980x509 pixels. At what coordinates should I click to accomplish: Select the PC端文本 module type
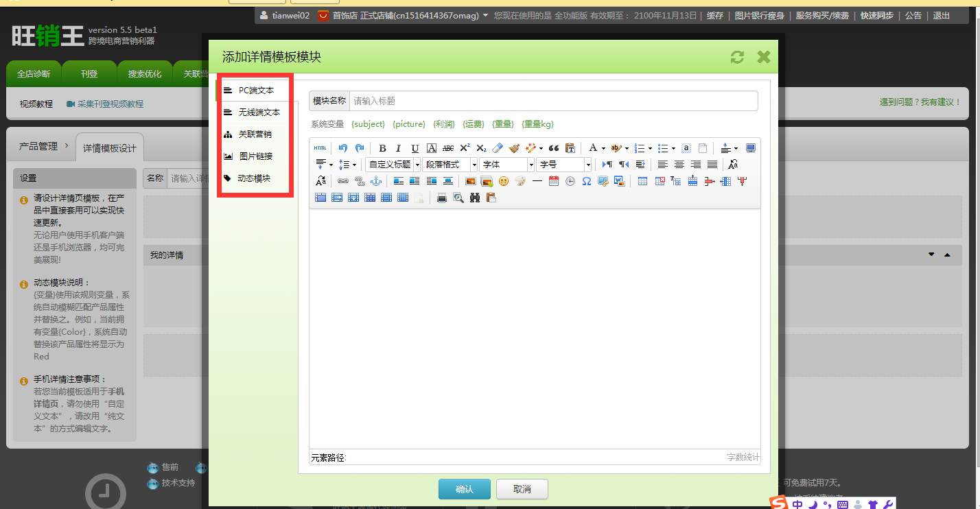(256, 90)
